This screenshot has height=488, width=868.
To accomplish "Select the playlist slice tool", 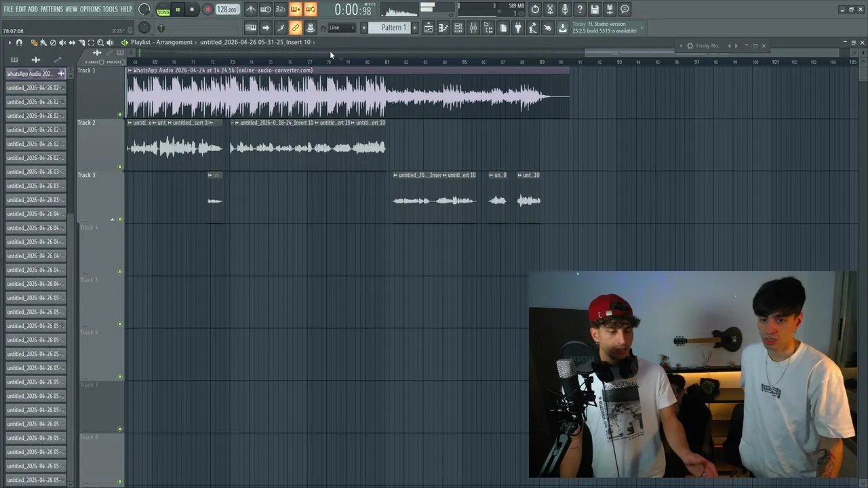I will [81, 43].
